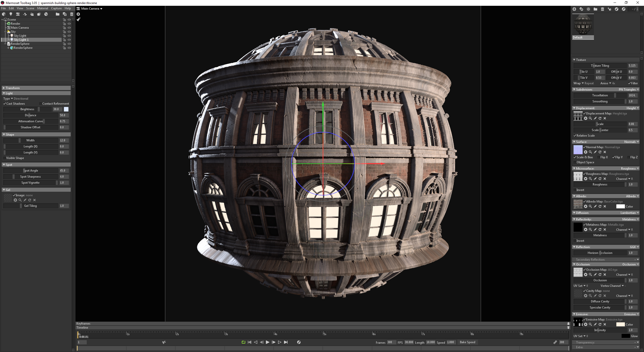Clear the Occlusion Map with X

605,275
